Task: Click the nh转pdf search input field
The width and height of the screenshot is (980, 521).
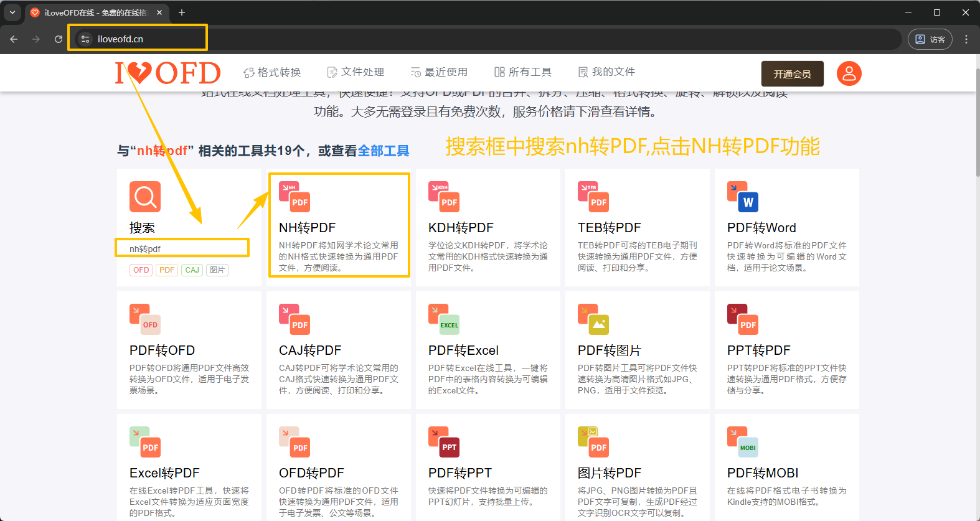Action: 182,248
